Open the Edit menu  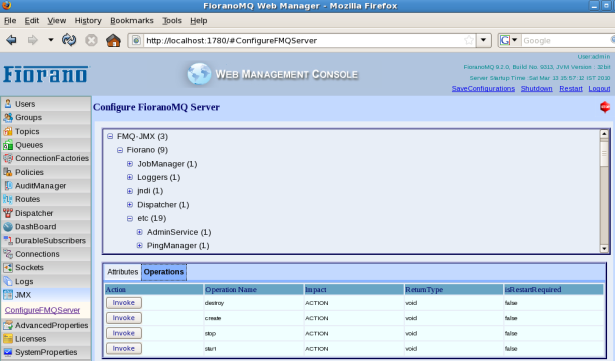(x=32, y=20)
